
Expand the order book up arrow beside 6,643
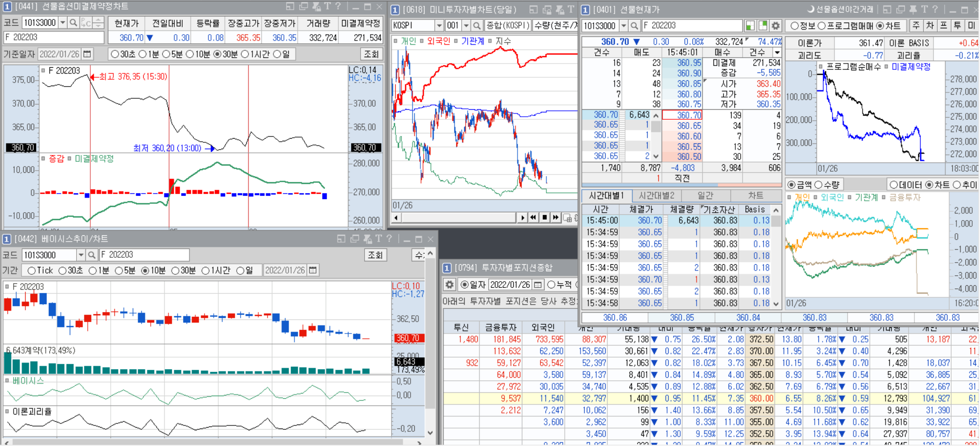pyautogui.click(x=656, y=115)
